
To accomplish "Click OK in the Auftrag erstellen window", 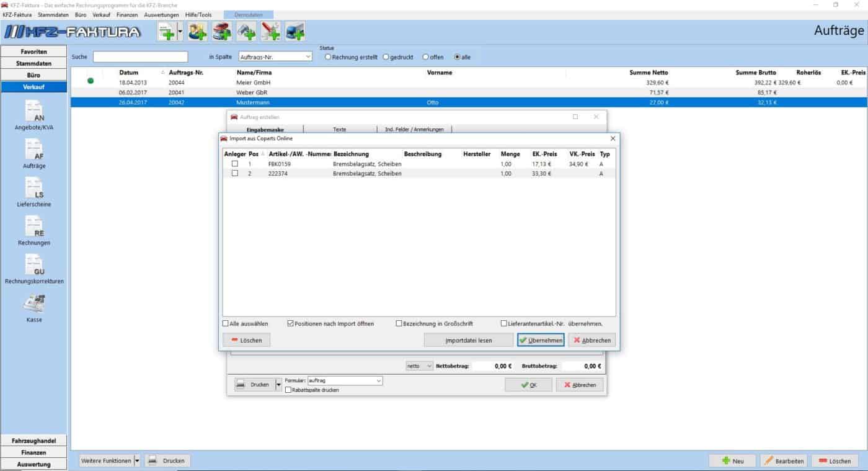I will tap(528, 385).
